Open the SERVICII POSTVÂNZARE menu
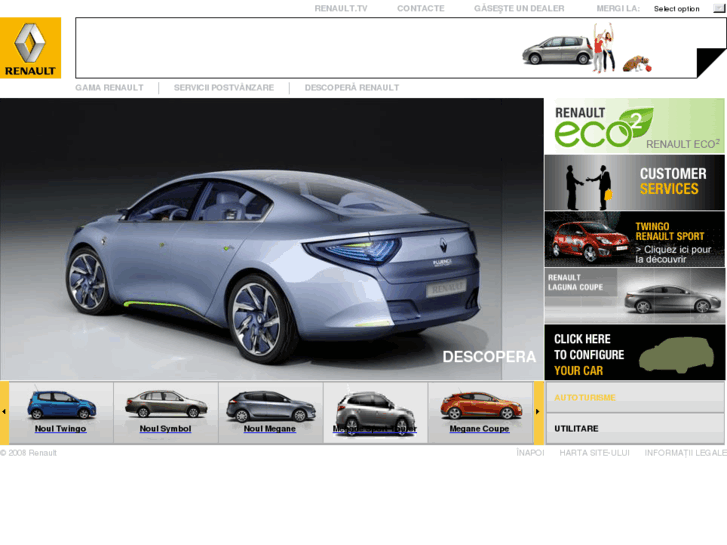Screen dimensions: 727x545 [x=224, y=88]
